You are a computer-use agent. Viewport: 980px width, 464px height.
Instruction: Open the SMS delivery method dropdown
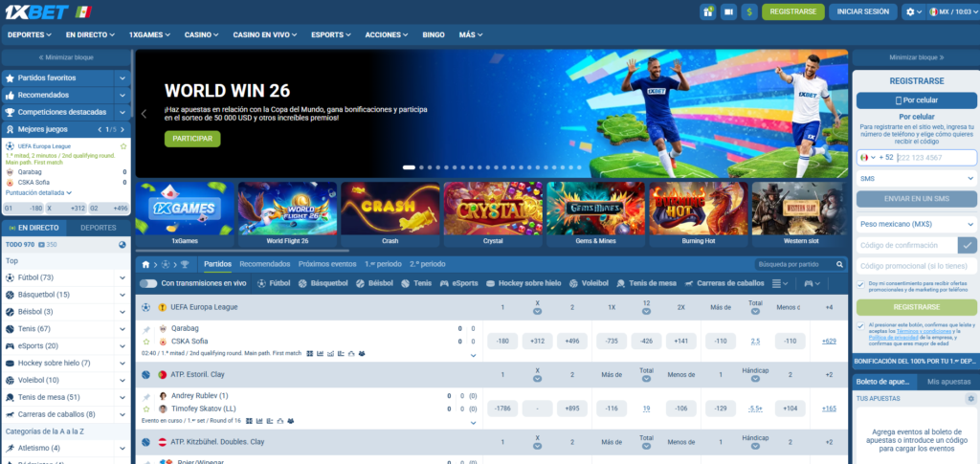[917, 179]
